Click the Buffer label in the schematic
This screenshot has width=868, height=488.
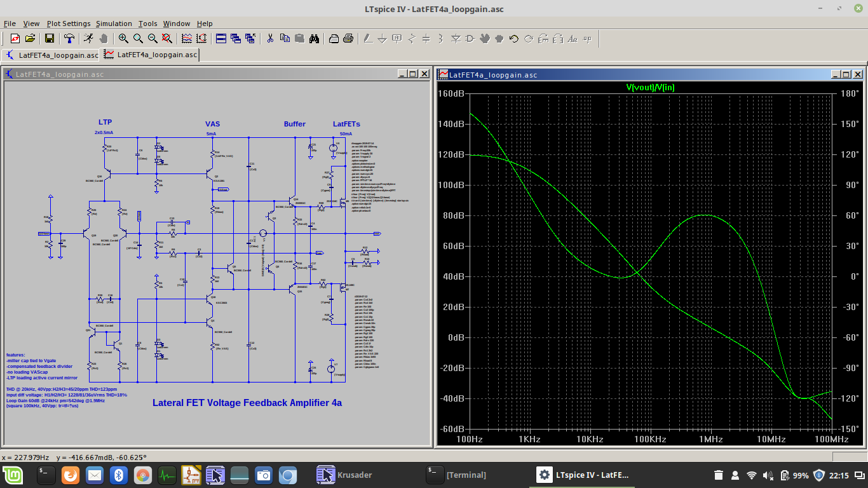coord(295,124)
